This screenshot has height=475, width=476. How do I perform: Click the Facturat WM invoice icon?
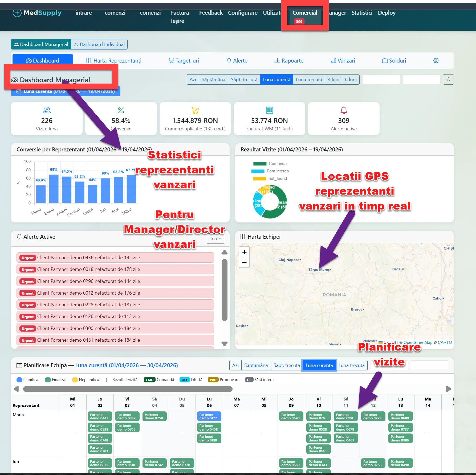click(x=270, y=110)
